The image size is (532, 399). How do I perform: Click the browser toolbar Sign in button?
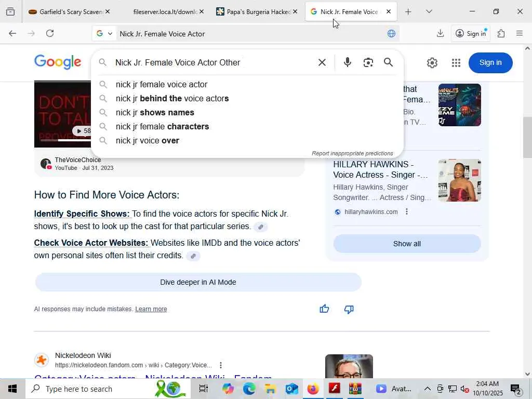pyautogui.click(x=471, y=33)
